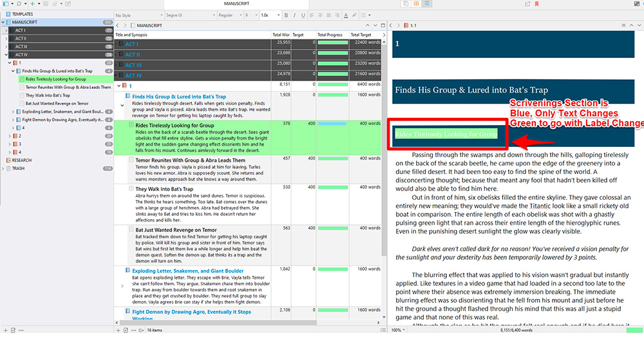
Task: Expand ACT I in the binder
Action: 6,30
